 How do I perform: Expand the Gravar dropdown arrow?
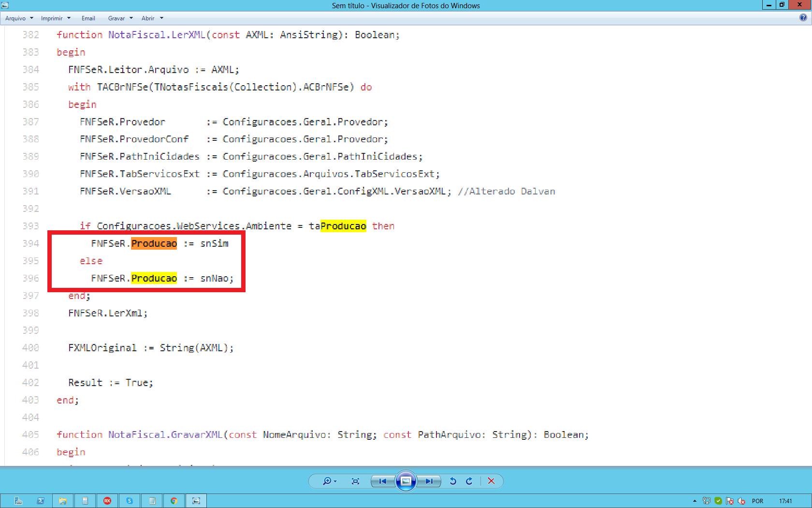pos(131,18)
